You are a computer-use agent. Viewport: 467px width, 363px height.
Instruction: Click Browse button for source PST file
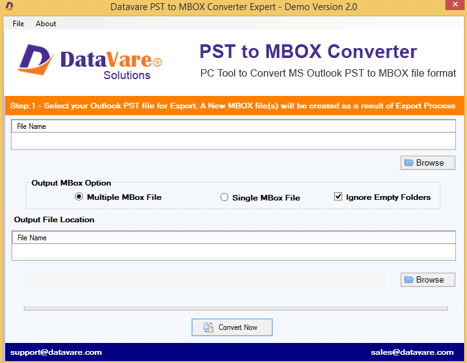coord(428,163)
